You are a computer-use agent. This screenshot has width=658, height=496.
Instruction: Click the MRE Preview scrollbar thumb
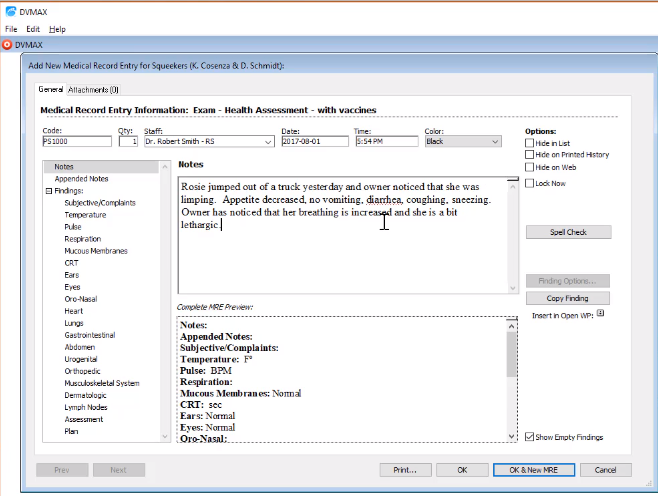(511, 355)
